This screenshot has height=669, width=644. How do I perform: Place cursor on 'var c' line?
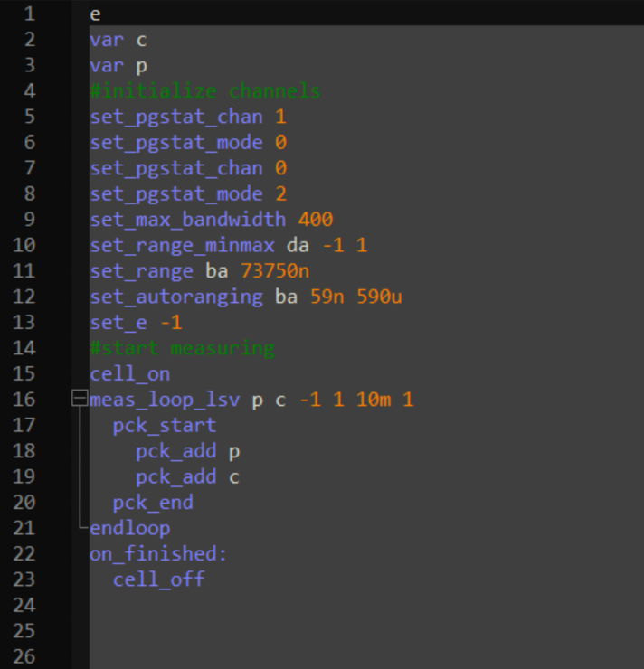(118, 40)
